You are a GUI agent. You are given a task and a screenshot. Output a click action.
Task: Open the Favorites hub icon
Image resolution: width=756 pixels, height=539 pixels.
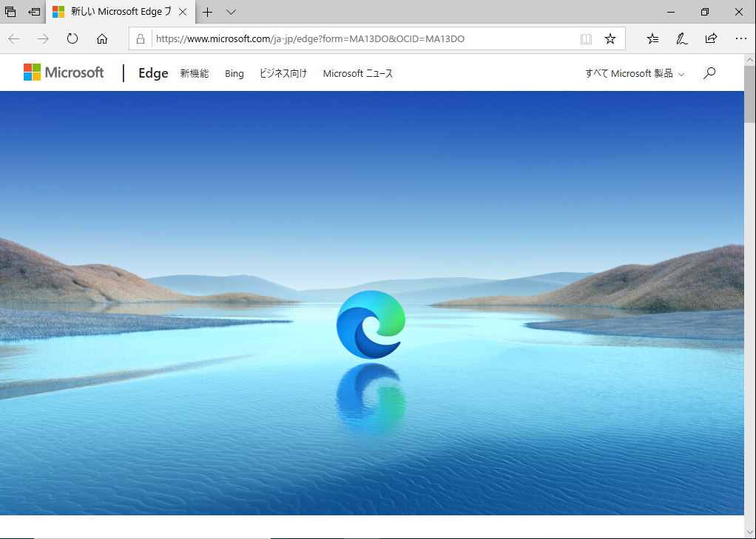[x=652, y=39]
